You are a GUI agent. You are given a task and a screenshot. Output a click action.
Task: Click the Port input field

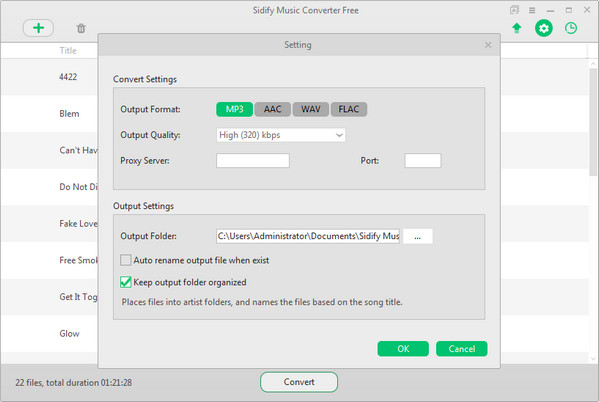click(423, 160)
